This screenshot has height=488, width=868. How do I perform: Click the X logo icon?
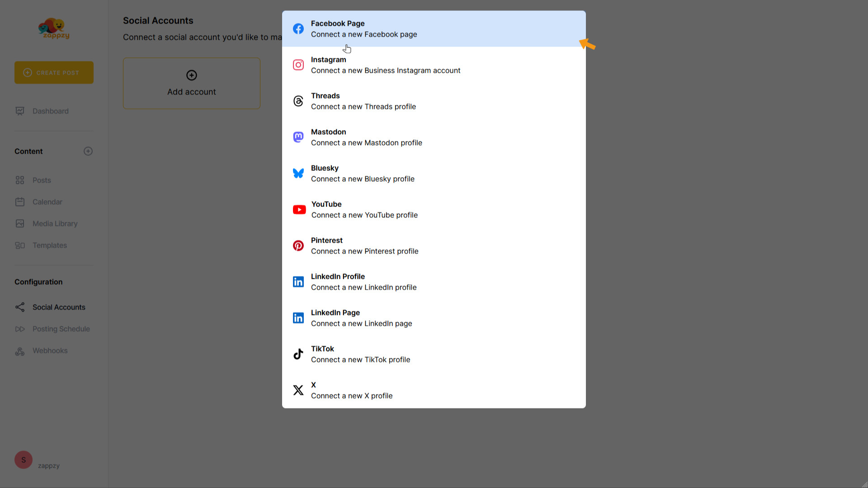coord(298,390)
